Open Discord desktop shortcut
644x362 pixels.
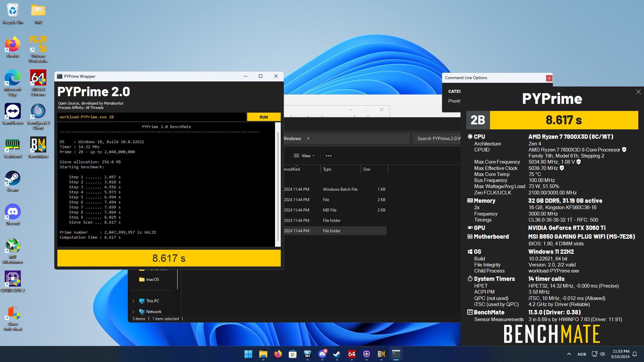[13, 215]
